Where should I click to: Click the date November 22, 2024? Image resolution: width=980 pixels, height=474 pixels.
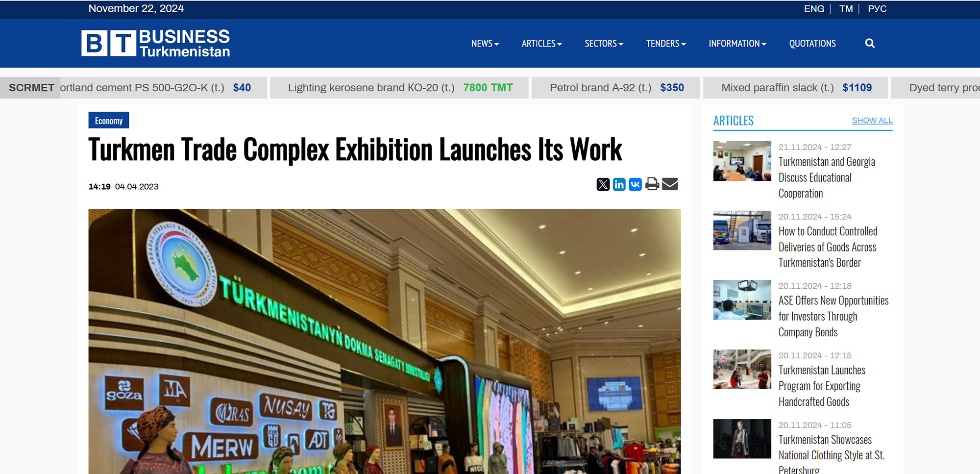point(136,9)
